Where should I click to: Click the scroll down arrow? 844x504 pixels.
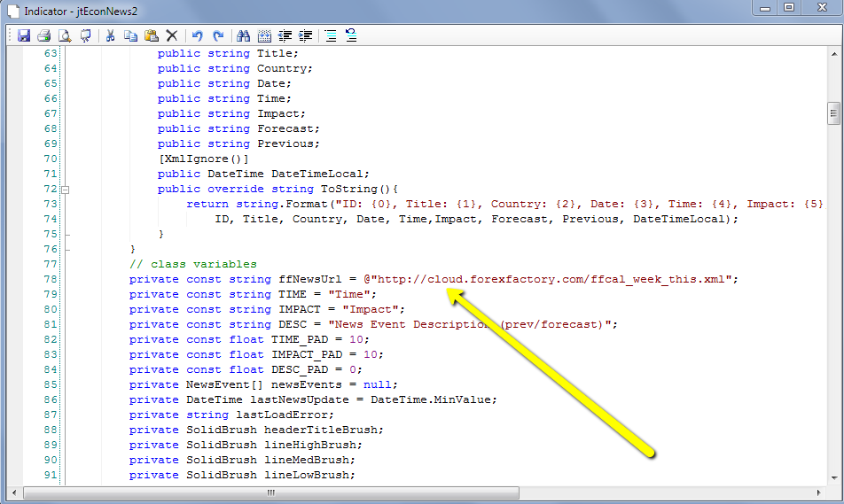pos(833,477)
